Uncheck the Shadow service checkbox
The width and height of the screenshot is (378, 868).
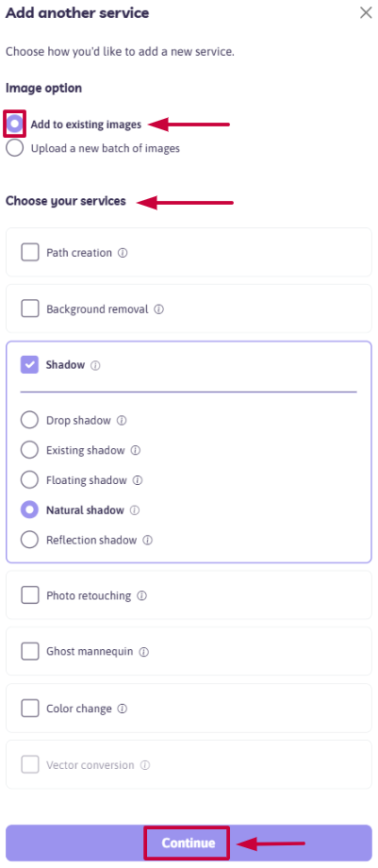[x=30, y=365]
